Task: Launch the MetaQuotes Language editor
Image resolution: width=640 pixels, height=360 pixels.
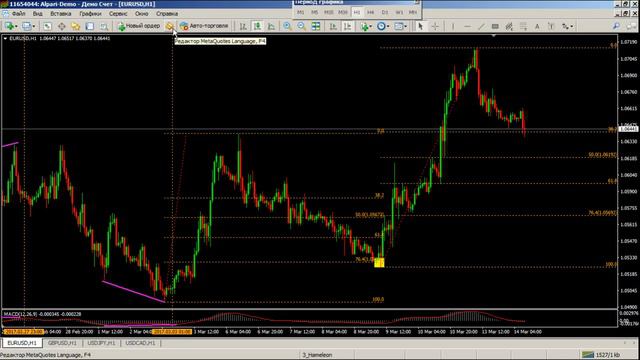Action: (169, 26)
